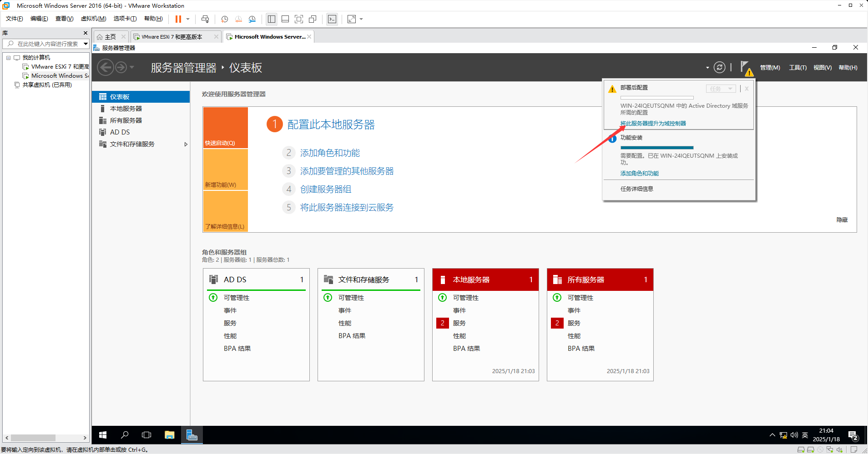The height and width of the screenshot is (454, 868).
Task: Click the 添加角色和功能 quick start link
Action: pyautogui.click(x=330, y=153)
